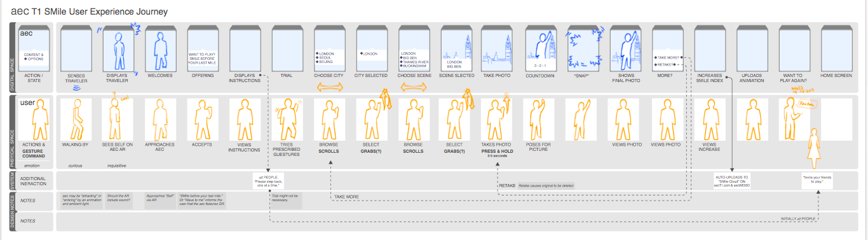
Task: Select the Thames River scene option
Action: [x=415, y=62]
